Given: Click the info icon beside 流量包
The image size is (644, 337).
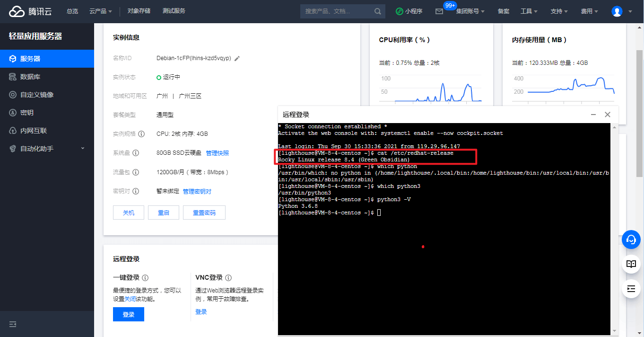Looking at the screenshot, I should click(x=136, y=172).
